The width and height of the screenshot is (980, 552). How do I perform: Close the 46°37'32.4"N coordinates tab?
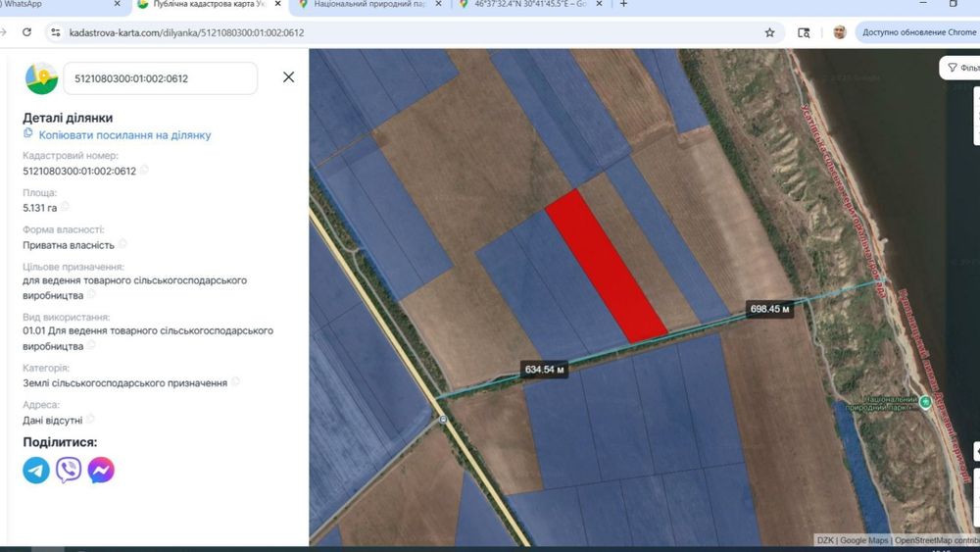point(599,4)
